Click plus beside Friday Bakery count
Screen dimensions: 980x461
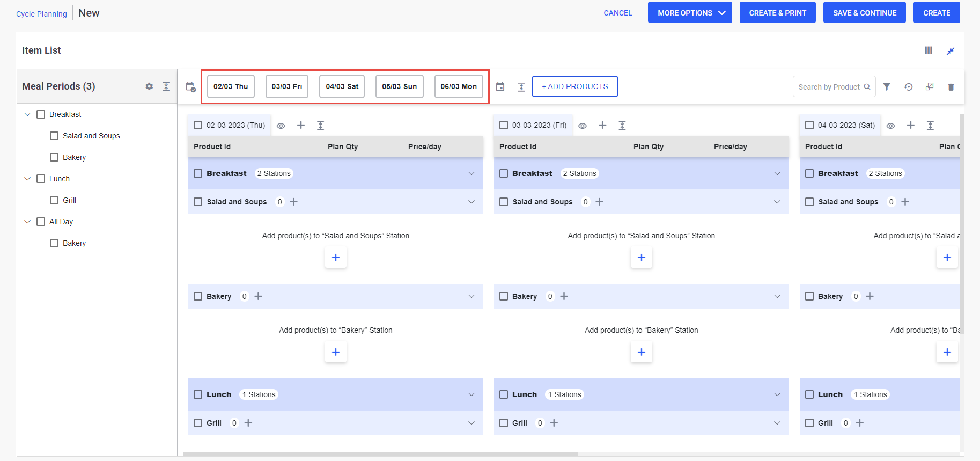click(564, 296)
